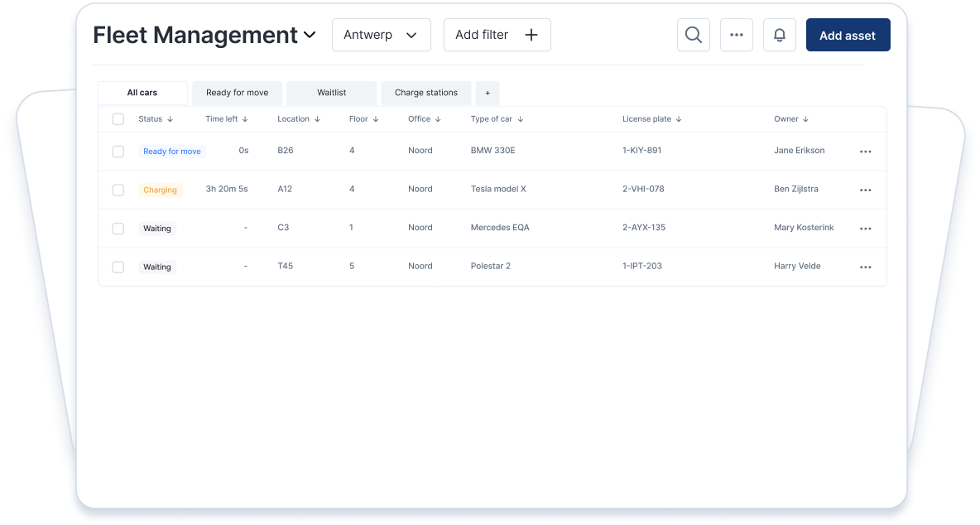Click Add filter button
This screenshot has width=980, height=525.
point(497,35)
